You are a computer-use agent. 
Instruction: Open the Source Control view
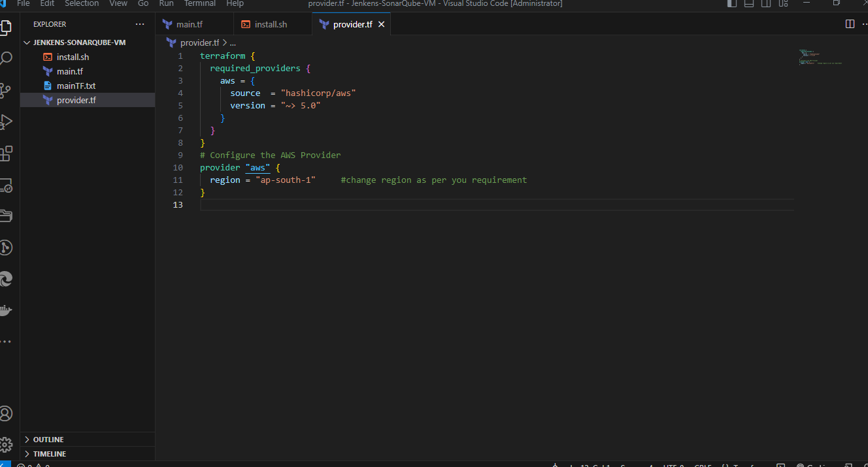6,90
